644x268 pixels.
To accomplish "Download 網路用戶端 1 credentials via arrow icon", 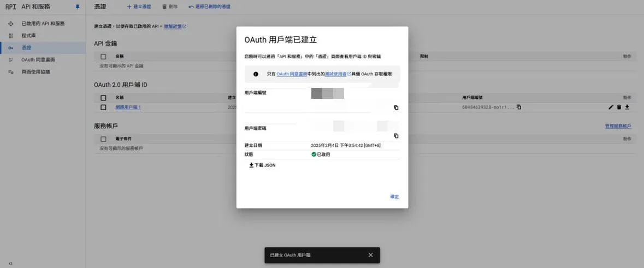I will (627, 107).
